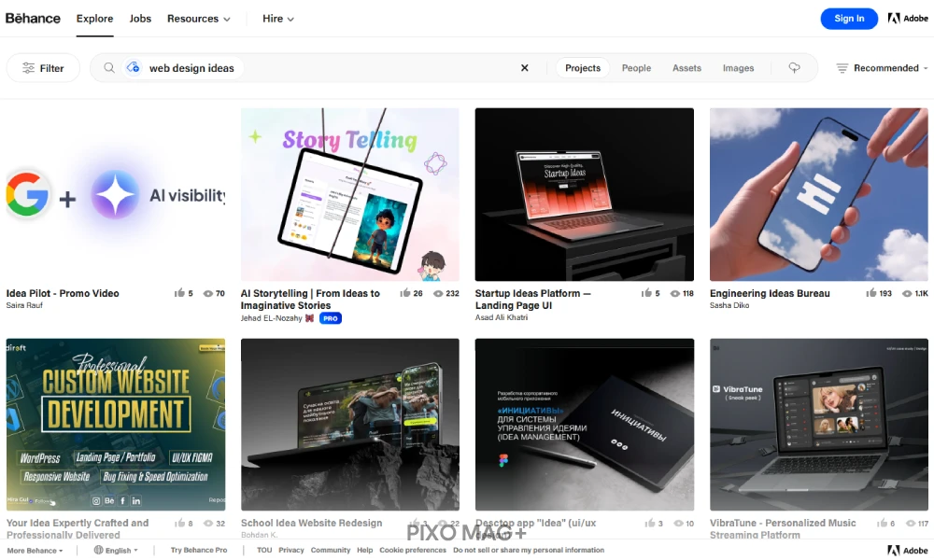Screen dimensions: 934x560
Task: Click Try Behance Pro link
Action: pyautogui.click(x=199, y=550)
